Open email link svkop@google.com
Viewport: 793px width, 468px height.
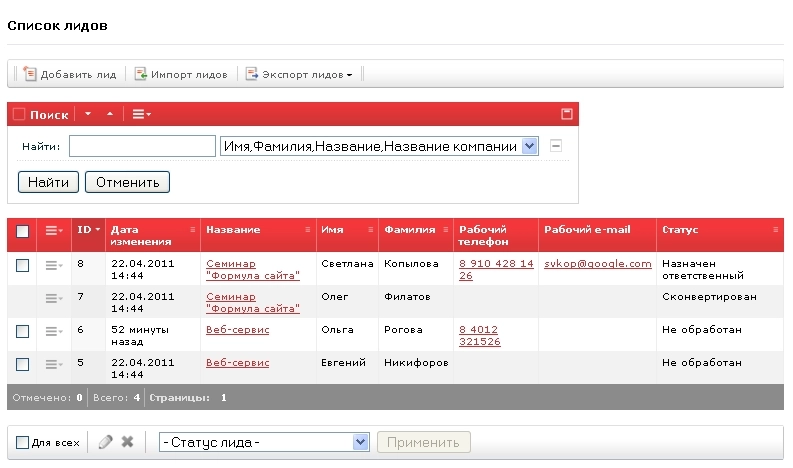click(597, 264)
